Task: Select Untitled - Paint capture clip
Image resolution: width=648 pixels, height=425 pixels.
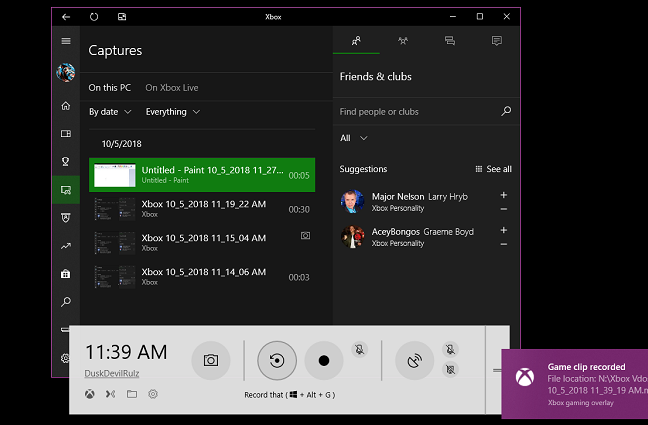Action: (202, 175)
